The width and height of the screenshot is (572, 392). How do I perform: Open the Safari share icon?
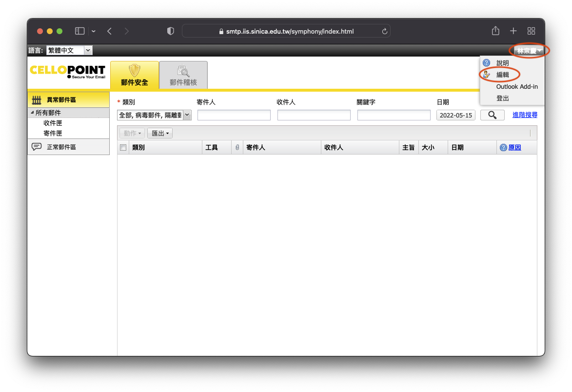point(495,31)
